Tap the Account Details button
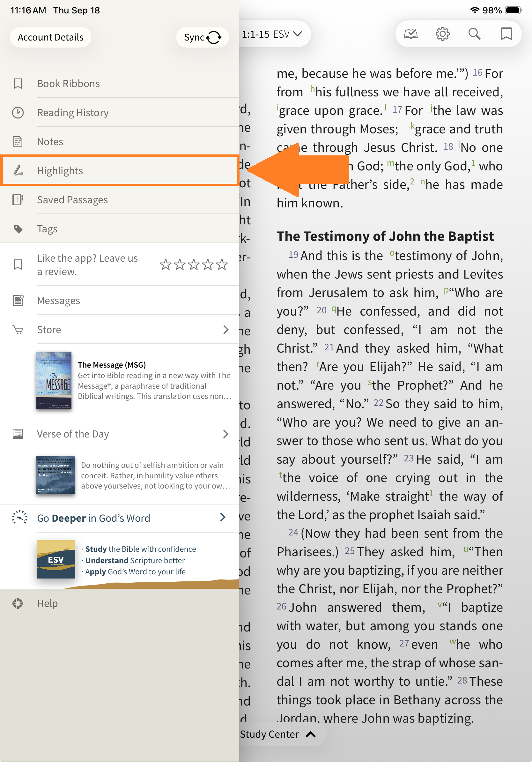The height and width of the screenshot is (762, 532). (51, 37)
